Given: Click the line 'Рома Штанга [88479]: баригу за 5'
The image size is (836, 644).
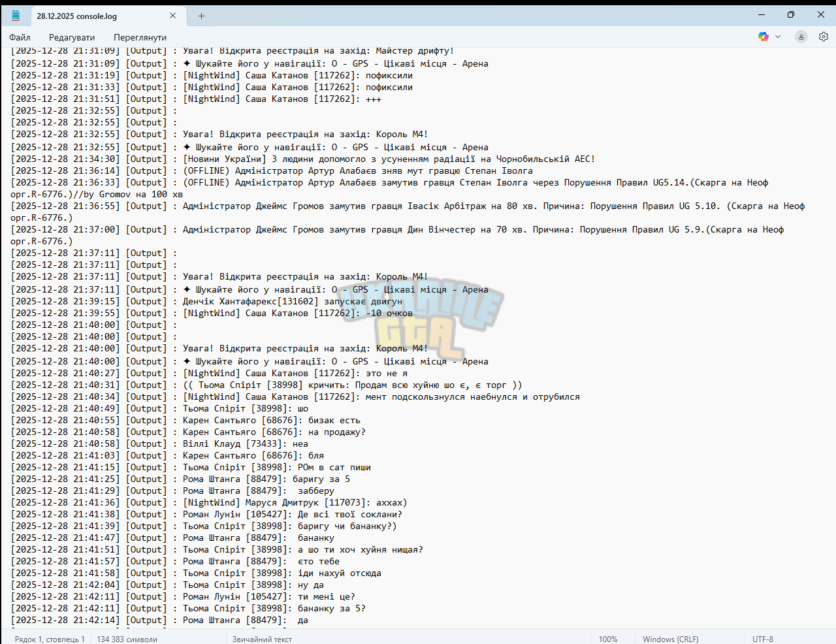Looking at the screenshot, I should [180, 479].
